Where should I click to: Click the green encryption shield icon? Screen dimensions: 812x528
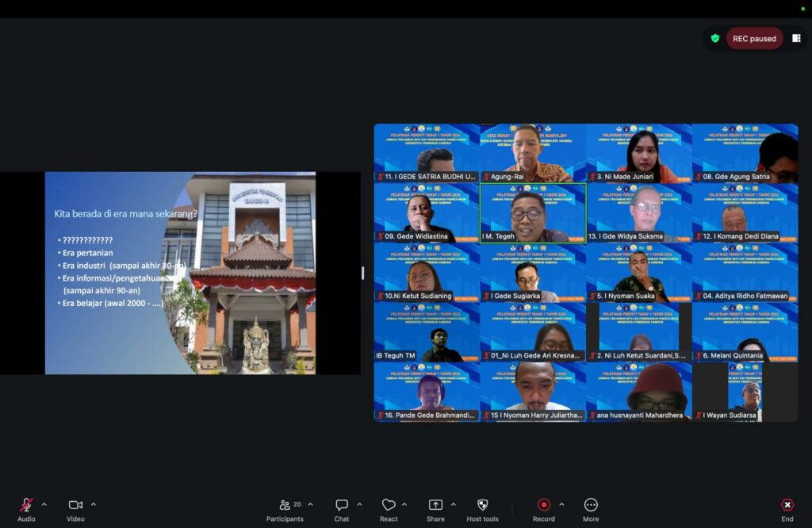point(714,38)
